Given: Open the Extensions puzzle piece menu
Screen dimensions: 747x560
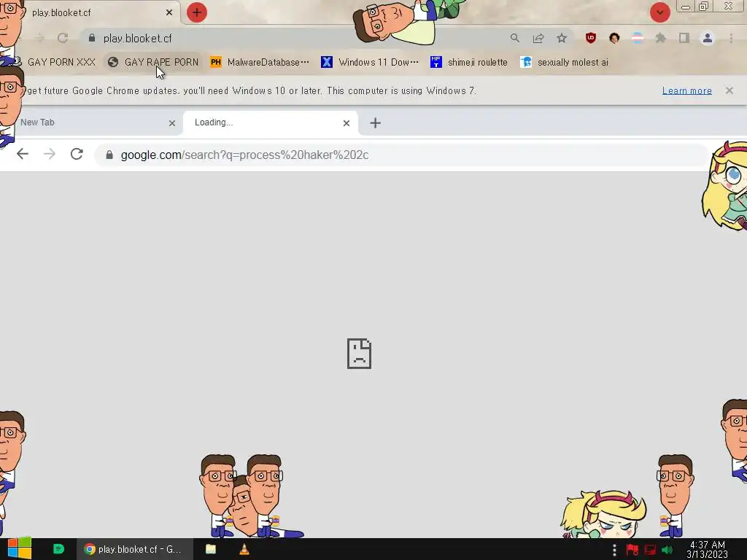Looking at the screenshot, I should click(660, 38).
